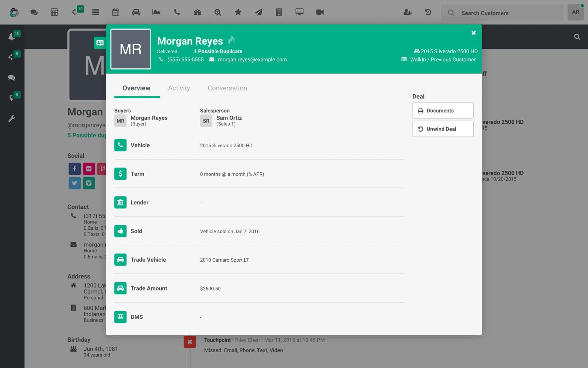Click the search icon in the dark header bar
Screen dimensions: 588x368
point(577,37)
